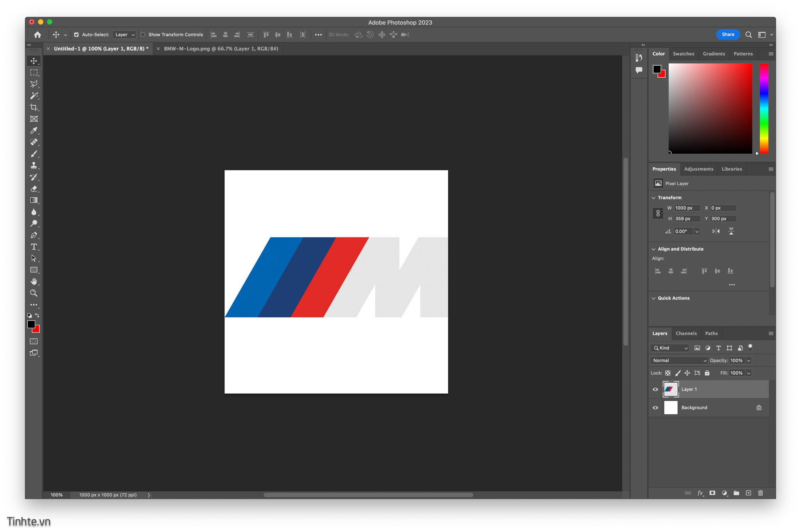Screen dimensions: 801x532
Task: Click the hue spectrum slider bar
Action: coord(764,109)
